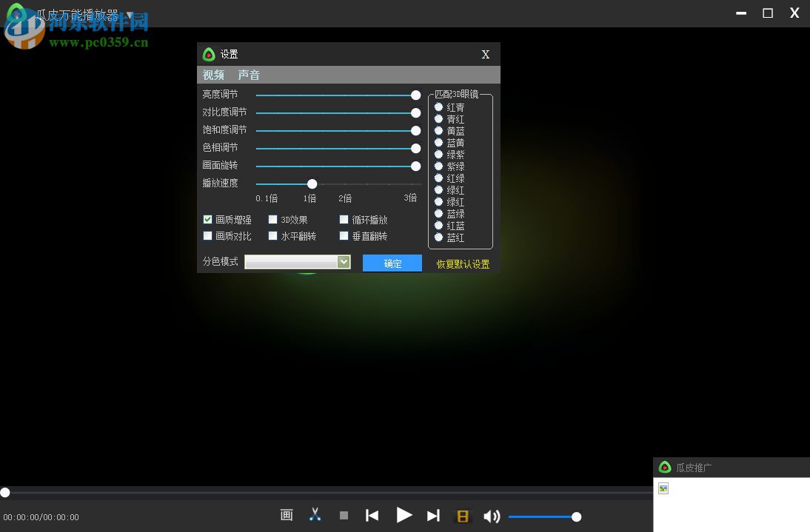810x532 pixels.
Task: Enable the 垂直翻转 vertical flip checkbox
Action: pos(344,236)
